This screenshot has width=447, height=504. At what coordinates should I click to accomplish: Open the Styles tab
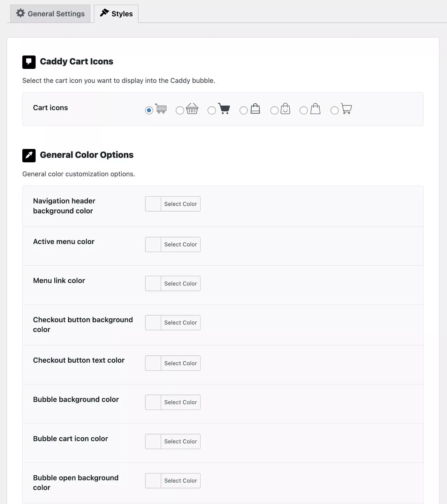click(116, 14)
